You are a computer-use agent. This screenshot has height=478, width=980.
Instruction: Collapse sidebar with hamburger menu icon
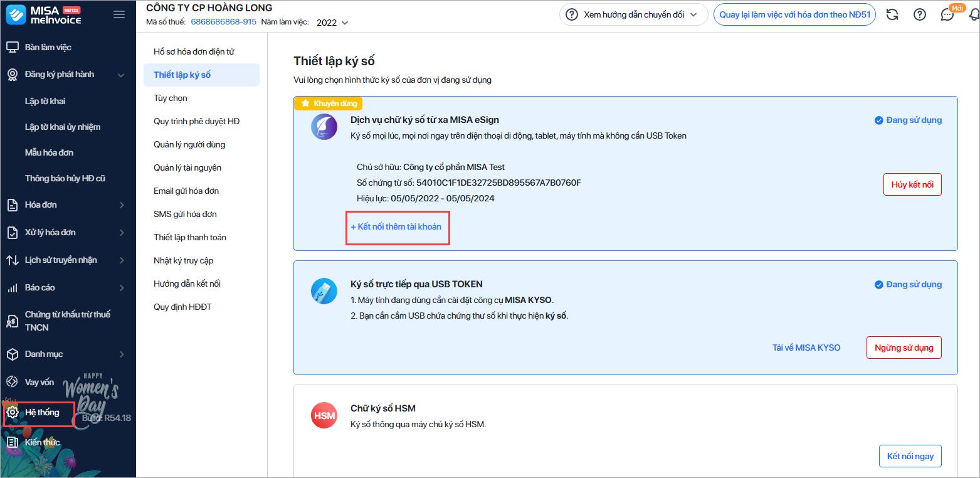coord(119,15)
